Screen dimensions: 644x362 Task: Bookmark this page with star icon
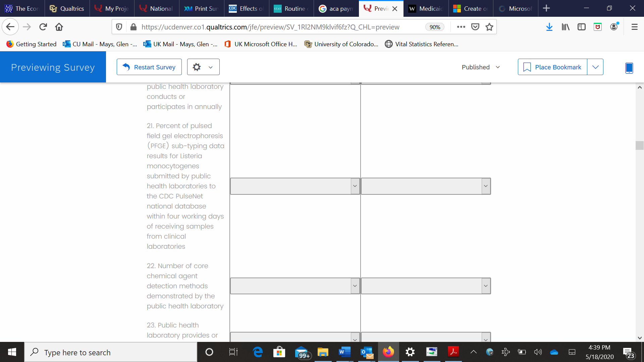(x=489, y=27)
